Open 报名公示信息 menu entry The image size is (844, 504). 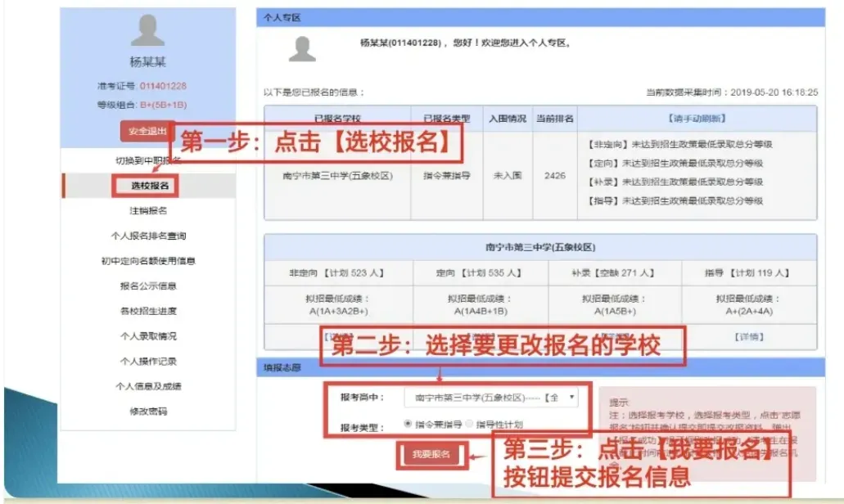(148, 286)
